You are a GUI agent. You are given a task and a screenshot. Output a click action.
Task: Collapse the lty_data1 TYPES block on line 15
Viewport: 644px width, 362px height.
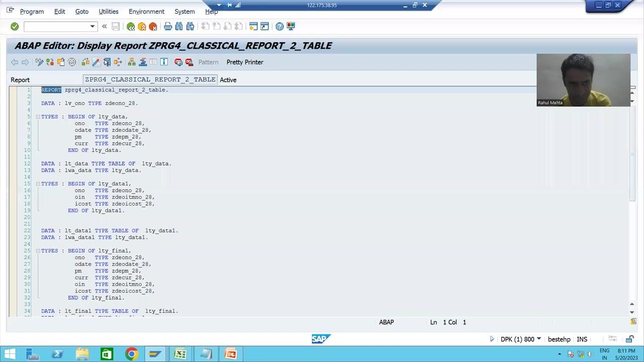38,184
